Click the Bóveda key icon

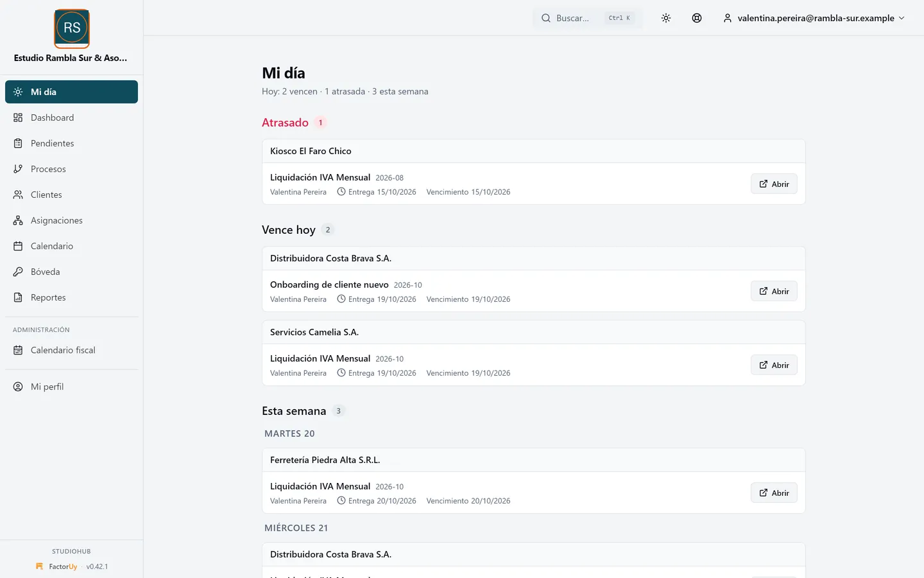pos(18,272)
